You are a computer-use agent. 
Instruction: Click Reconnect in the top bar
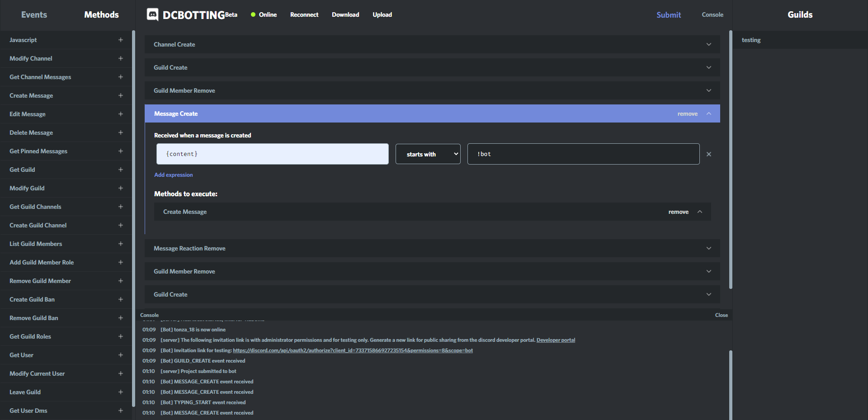tap(304, 14)
